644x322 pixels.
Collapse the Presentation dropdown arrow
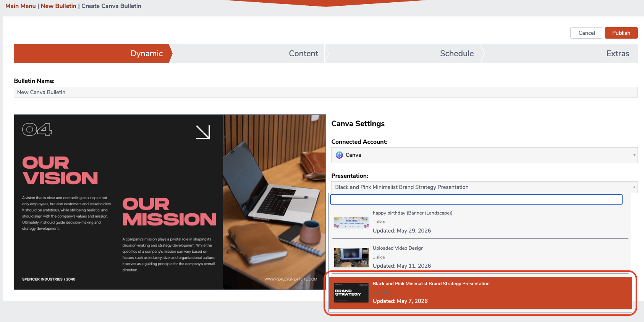634,187
